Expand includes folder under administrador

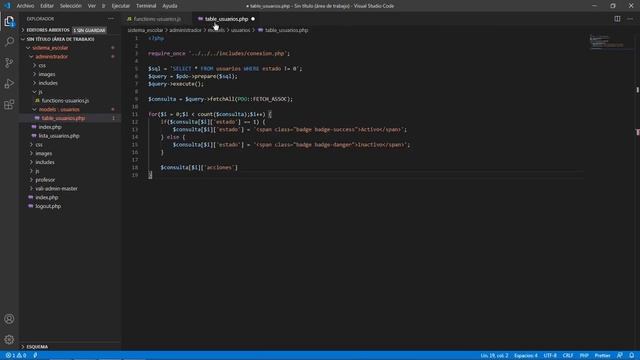point(70,83)
